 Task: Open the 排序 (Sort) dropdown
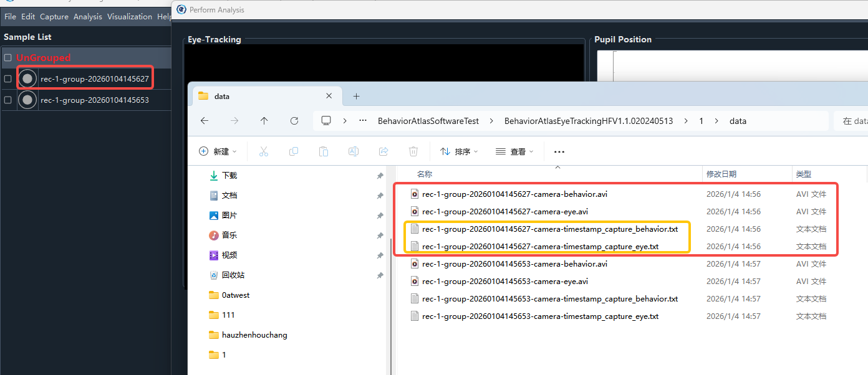(459, 151)
